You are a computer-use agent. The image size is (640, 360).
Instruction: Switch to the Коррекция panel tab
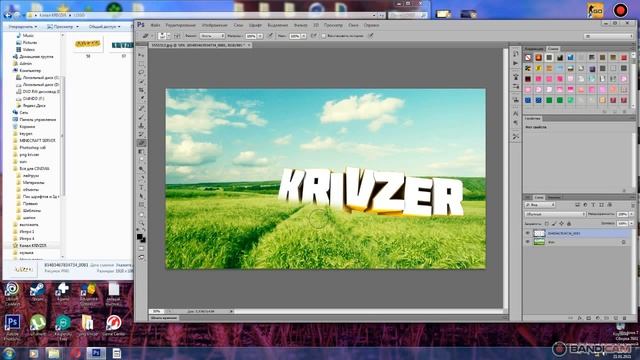tap(534, 49)
